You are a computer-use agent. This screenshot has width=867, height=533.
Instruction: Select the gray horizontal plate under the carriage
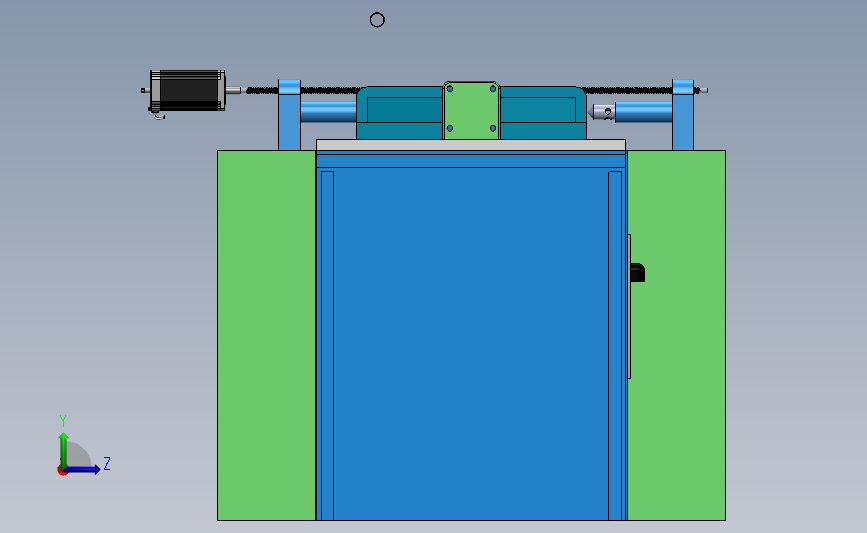(471, 145)
